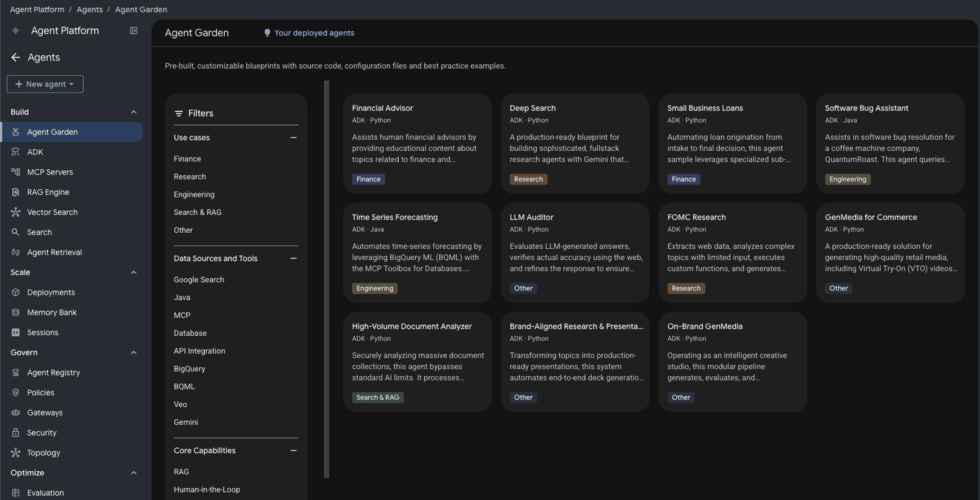Open the New agent dropdown
The height and width of the screenshot is (500, 980).
click(45, 84)
